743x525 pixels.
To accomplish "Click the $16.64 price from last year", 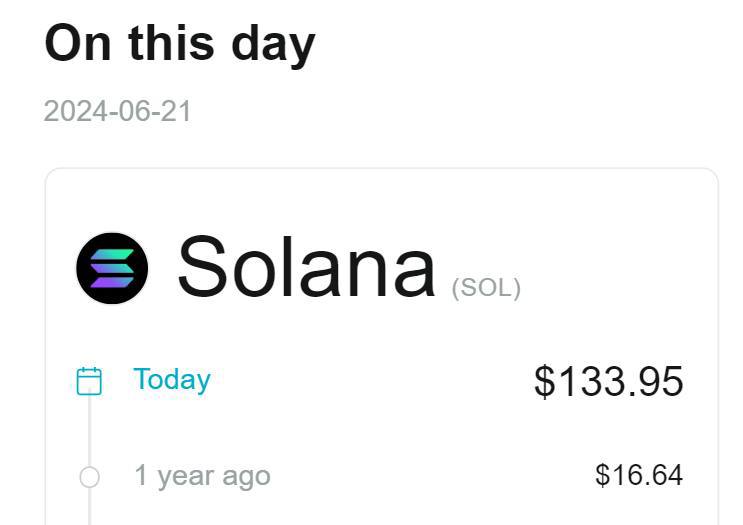I will pos(638,475).
